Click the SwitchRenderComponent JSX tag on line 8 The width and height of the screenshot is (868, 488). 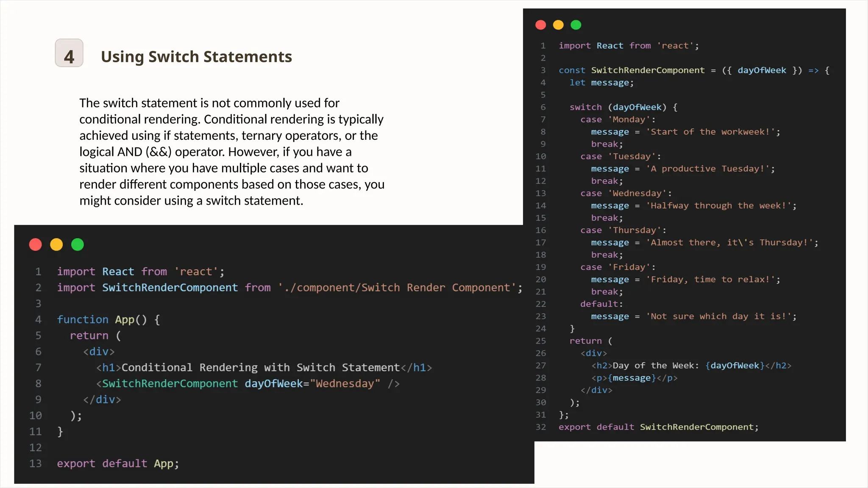tap(170, 384)
